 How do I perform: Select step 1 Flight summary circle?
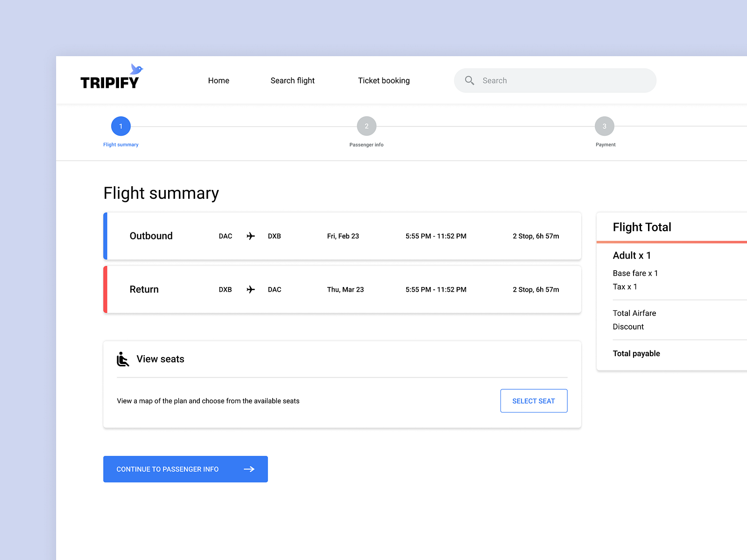(x=120, y=126)
